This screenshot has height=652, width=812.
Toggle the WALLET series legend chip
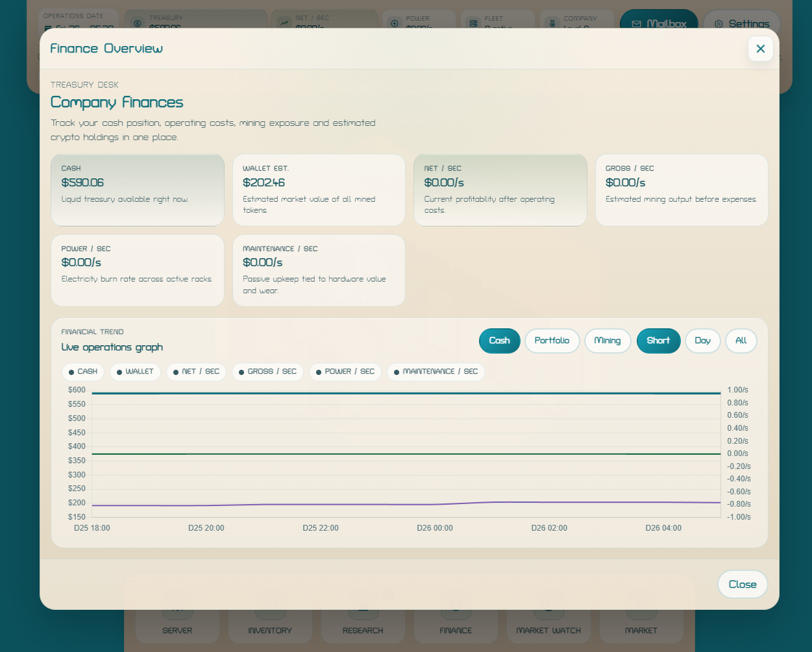pos(135,372)
